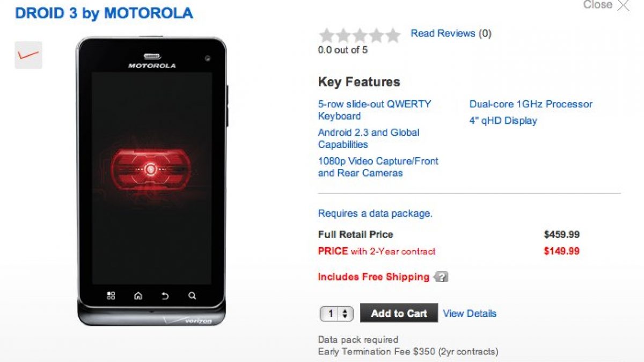Click the Requires a data package link

click(x=375, y=213)
